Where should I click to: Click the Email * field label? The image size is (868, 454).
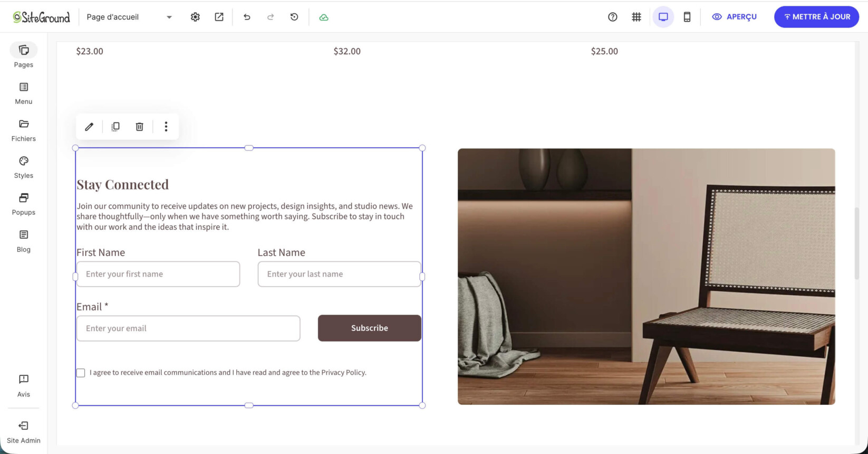(92, 307)
